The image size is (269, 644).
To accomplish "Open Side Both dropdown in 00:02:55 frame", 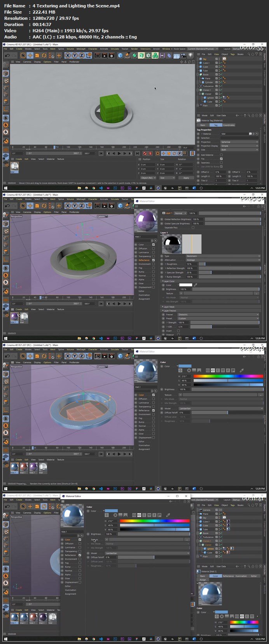I will [x=239, y=150].
